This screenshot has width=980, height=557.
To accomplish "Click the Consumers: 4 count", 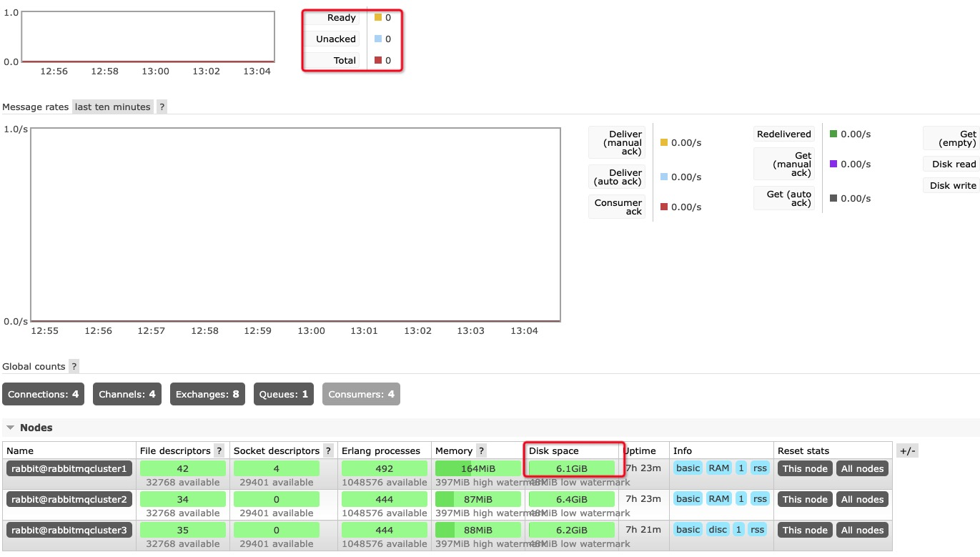I will point(361,394).
